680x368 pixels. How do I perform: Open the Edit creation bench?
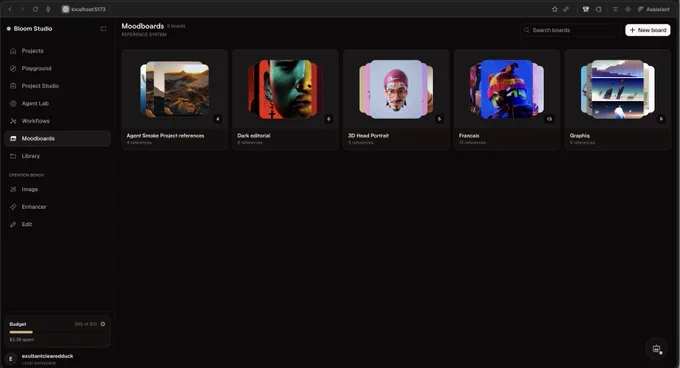click(57, 224)
